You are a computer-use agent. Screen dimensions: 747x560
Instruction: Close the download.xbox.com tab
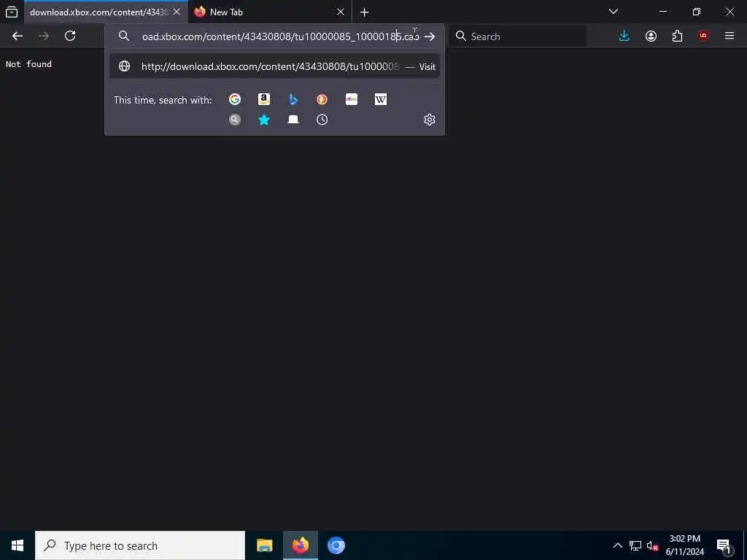[x=177, y=12]
